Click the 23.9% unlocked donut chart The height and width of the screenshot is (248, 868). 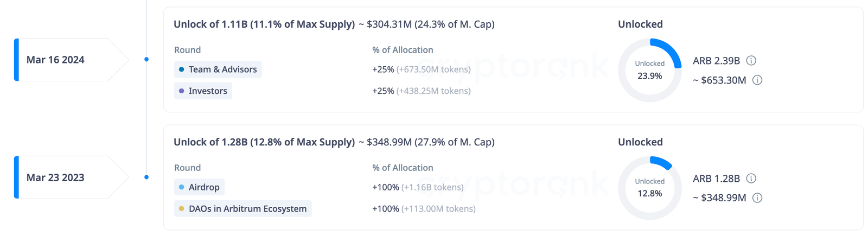[650, 70]
